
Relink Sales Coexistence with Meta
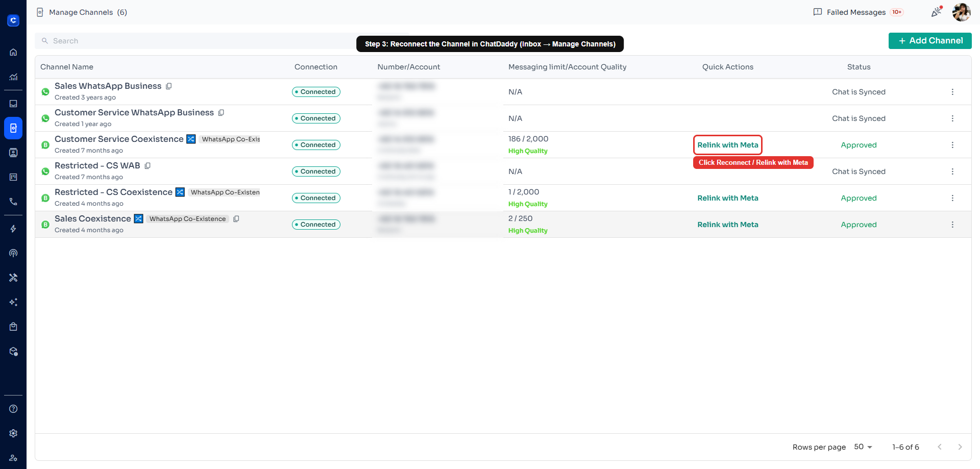coord(728,225)
